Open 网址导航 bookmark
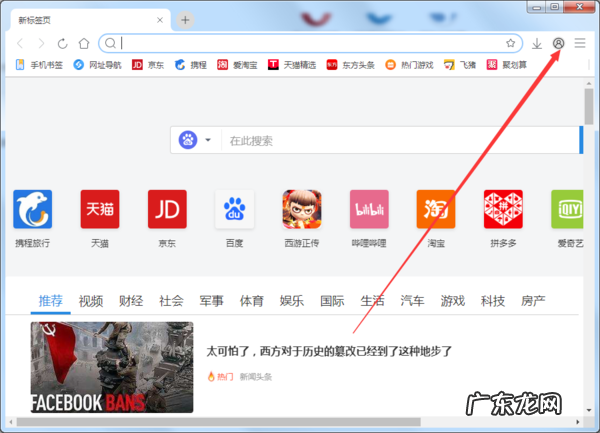 click(x=97, y=65)
